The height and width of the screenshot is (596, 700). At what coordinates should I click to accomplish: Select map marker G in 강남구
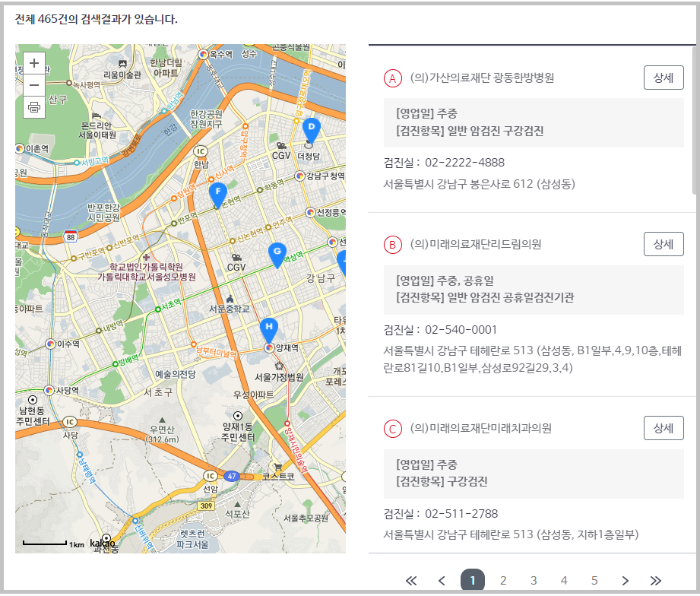[x=276, y=252]
